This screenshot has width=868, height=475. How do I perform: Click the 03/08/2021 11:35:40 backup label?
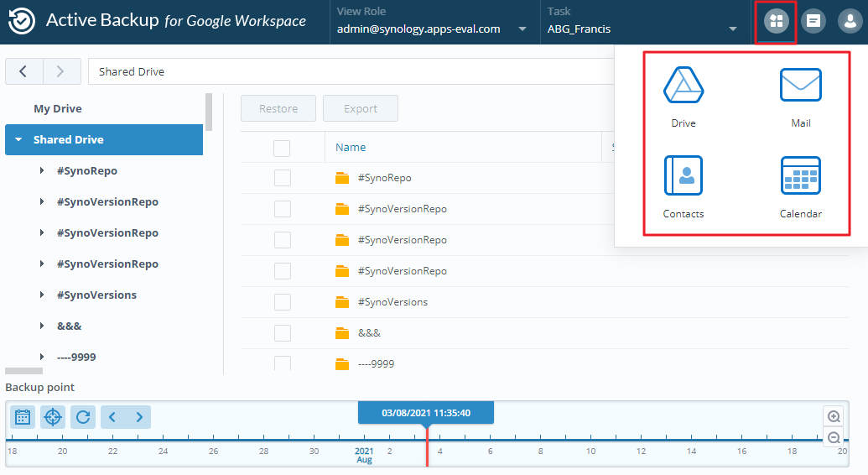(x=426, y=413)
